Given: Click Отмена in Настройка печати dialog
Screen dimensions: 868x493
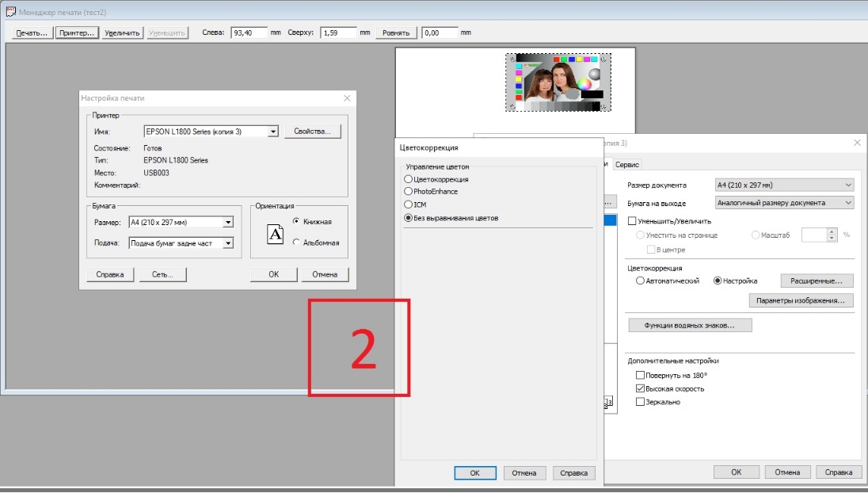Looking at the screenshot, I should click(325, 274).
